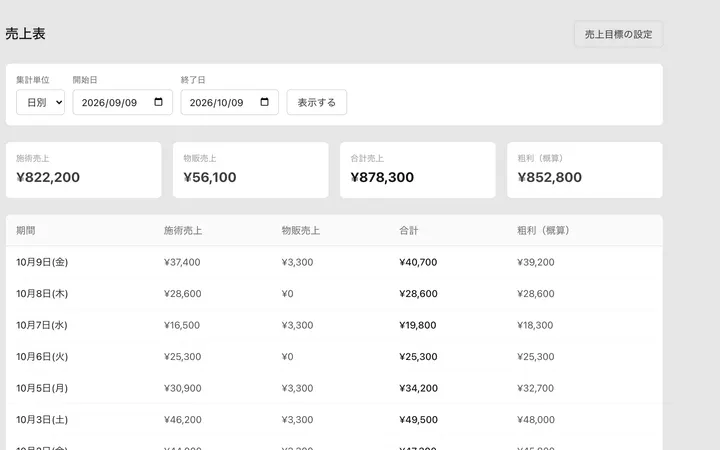Open 売上目標の設定

pos(619,34)
